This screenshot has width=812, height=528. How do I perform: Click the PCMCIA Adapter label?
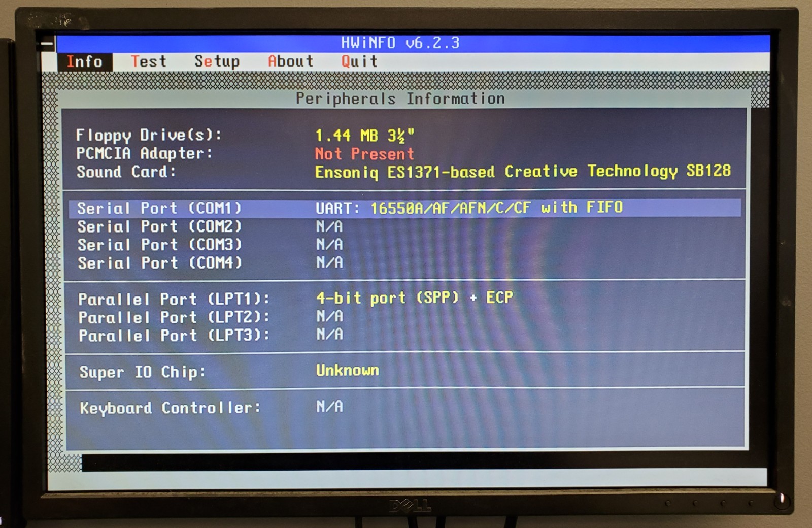145,153
